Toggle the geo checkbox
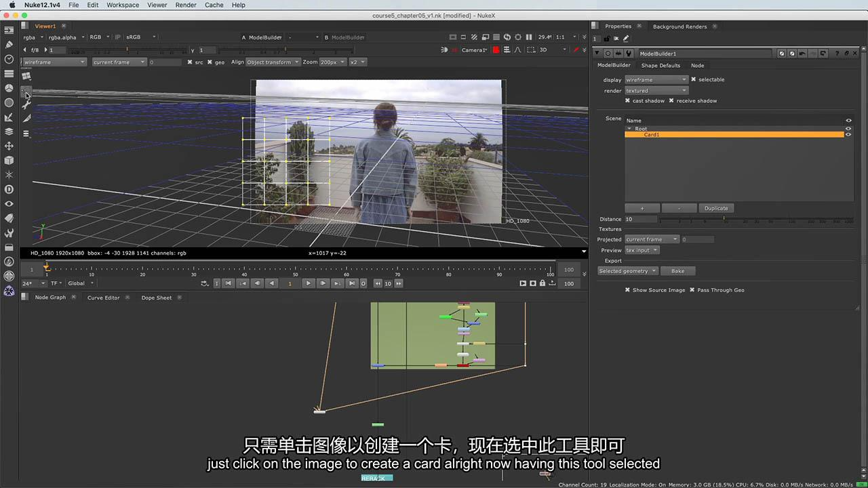Viewport: 868px width, 488px height. coord(210,62)
